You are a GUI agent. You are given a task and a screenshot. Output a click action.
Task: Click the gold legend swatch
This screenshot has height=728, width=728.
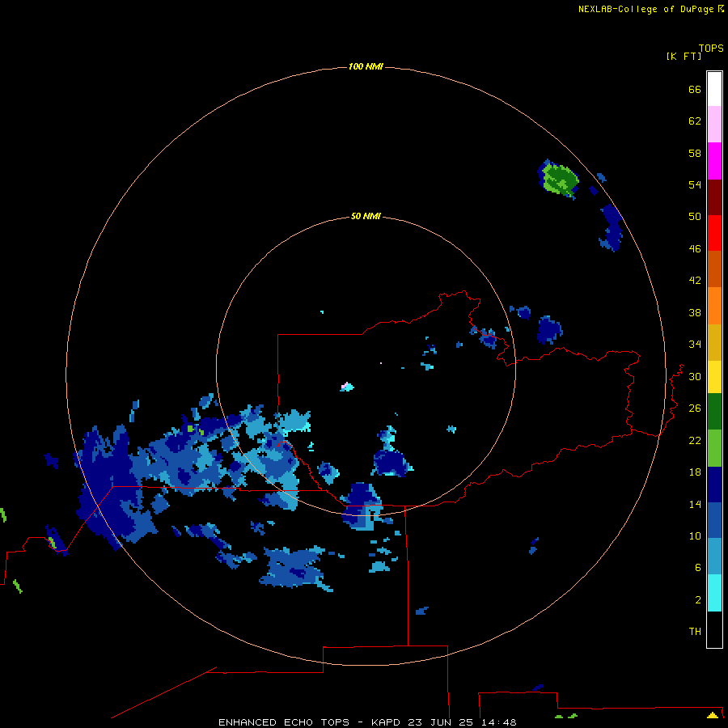(x=714, y=342)
